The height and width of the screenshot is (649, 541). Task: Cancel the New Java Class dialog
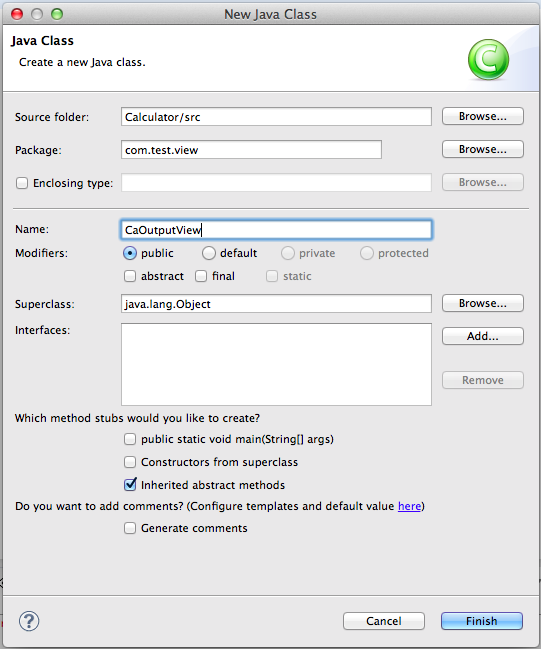tap(384, 621)
